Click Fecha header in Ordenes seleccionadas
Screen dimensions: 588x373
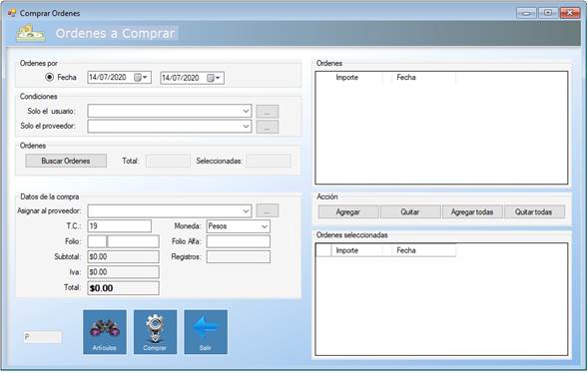tap(406, 250)
